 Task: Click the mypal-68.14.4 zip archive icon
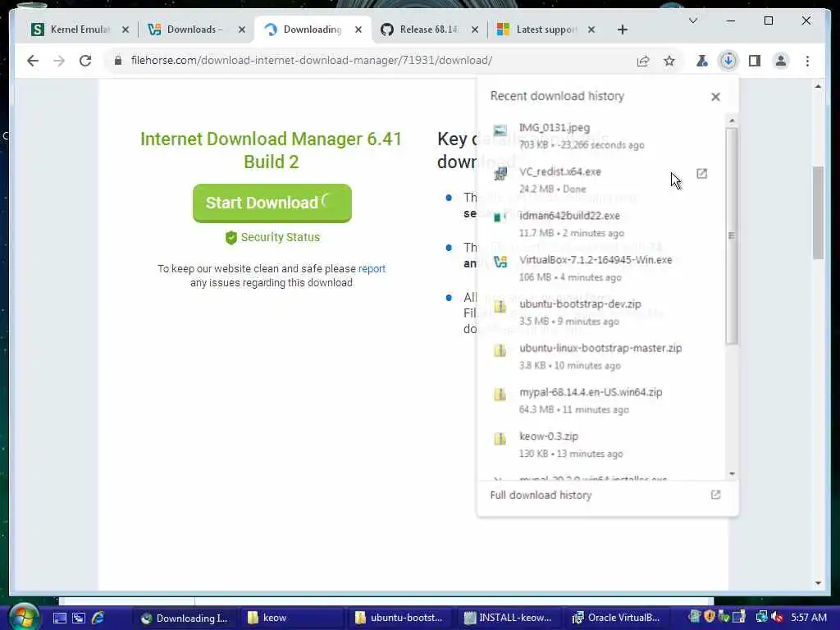pos(500,395)
